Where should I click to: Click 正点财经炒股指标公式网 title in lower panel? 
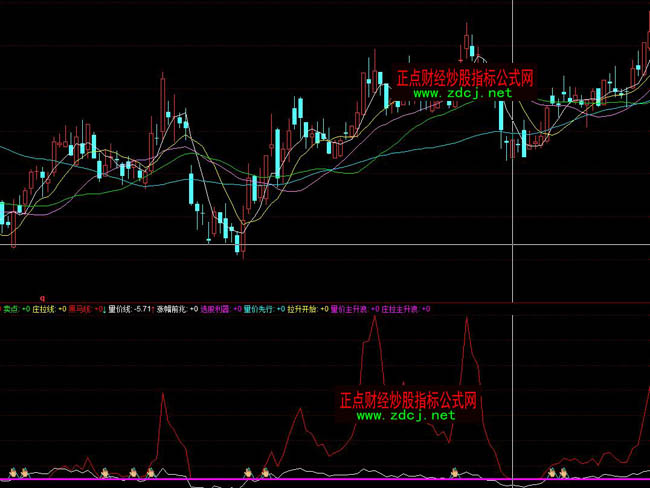(x=407, y=399)
